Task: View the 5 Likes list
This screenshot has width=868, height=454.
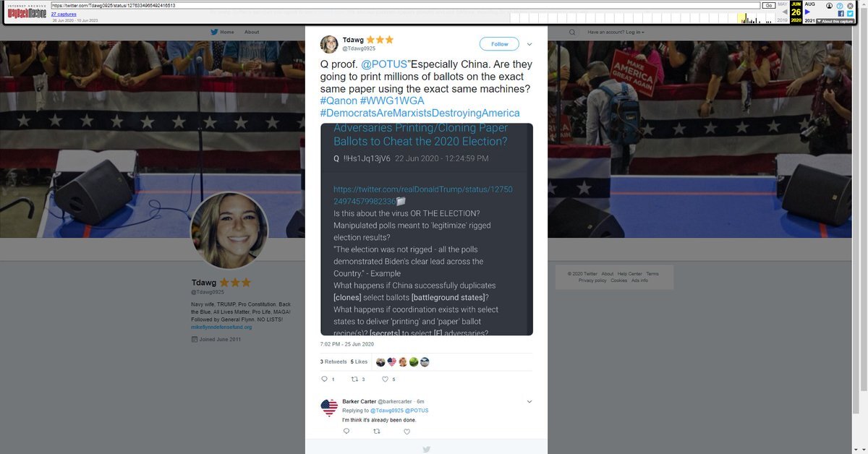Action: click(x=359, y=361)
